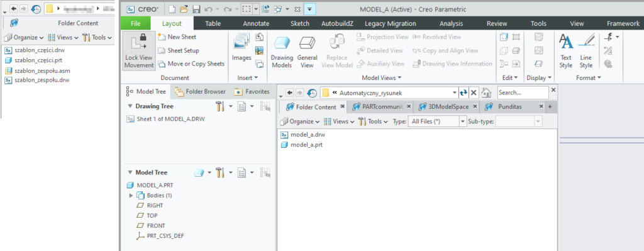The height and width of the screenshot is (251, 644).
Task: Open Drawing Models
Action: [282, 52]
